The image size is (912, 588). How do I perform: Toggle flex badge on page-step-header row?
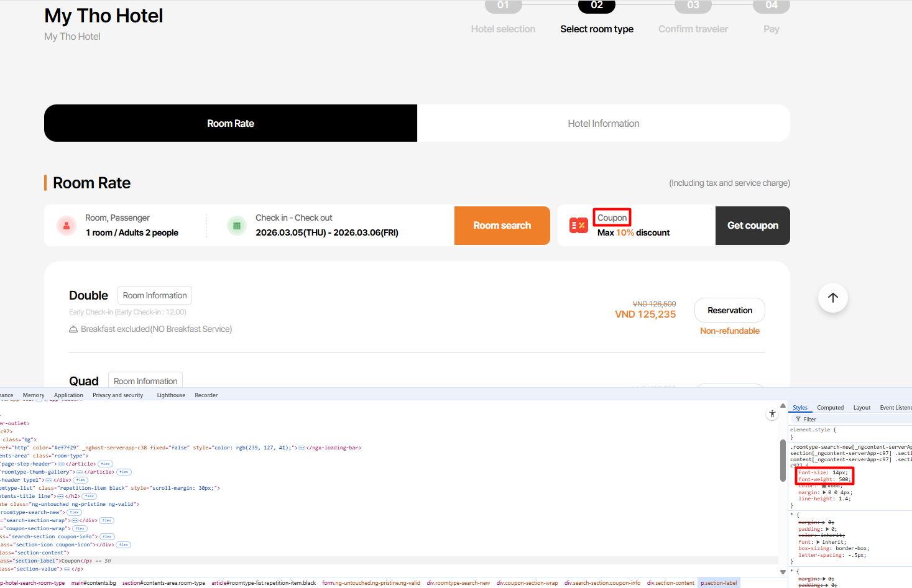[105, 464]
